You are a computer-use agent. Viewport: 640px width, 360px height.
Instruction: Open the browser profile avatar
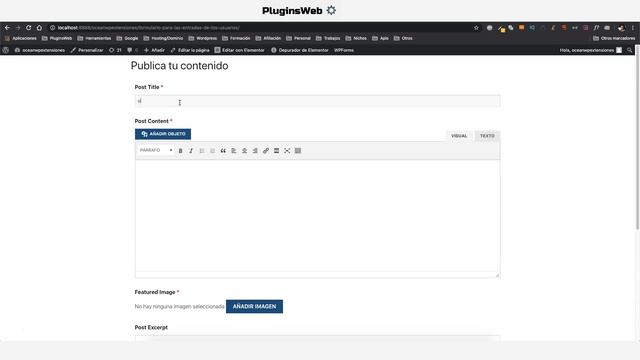pyautogui.click(x=621, y=28)
